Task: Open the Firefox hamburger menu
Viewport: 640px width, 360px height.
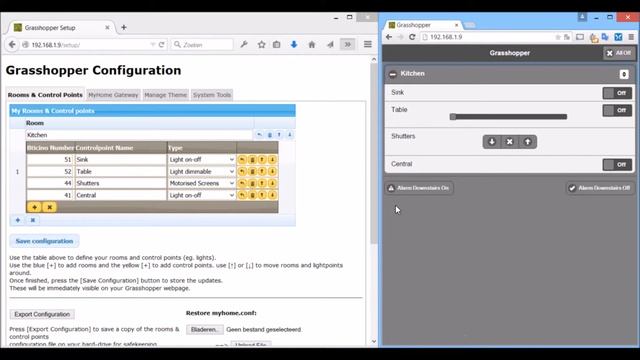Action: pyautogui.click(x=368, y=44)
